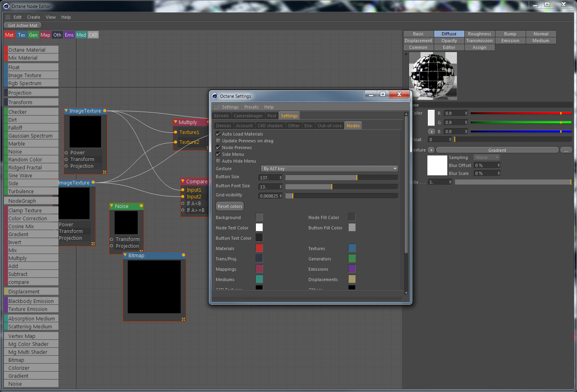Collapse the Bitmap node with its triangle

pos(125,255)
